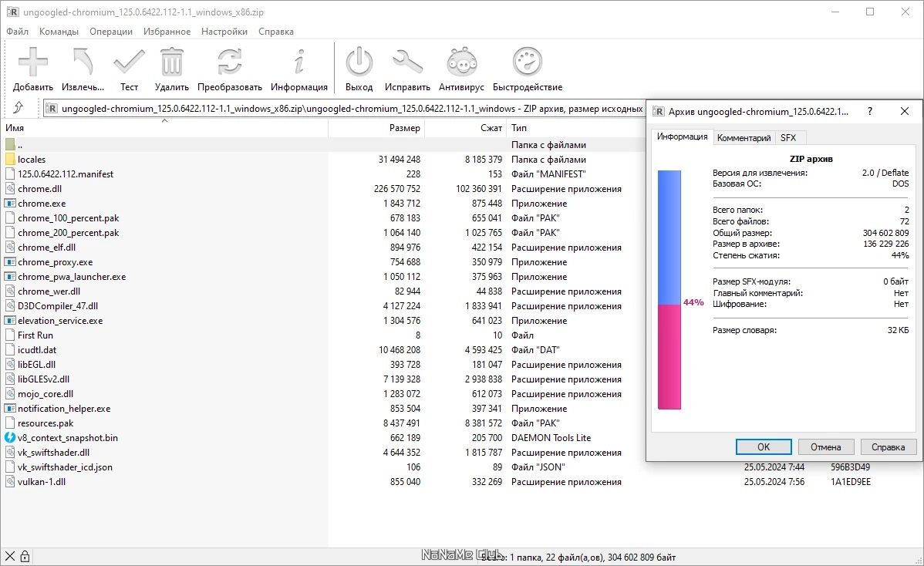Click the help question mark in dialog title
The width and height of the screenshot is (924, 566).
tap(870, 111)
